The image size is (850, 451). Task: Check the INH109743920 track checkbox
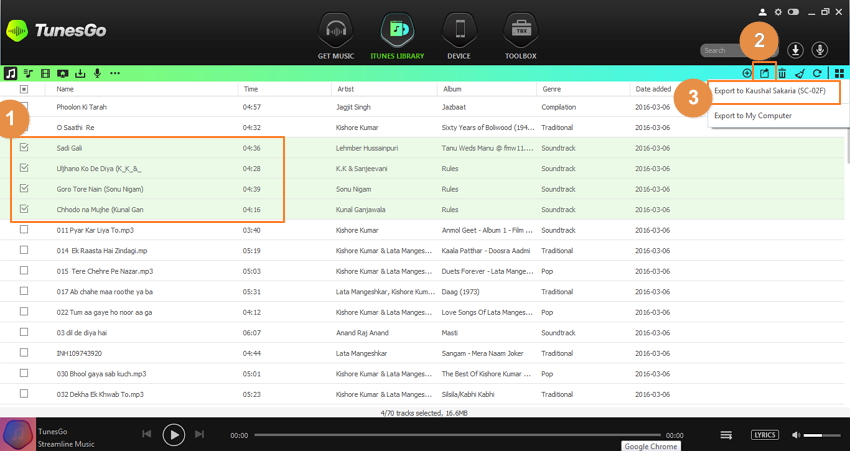pos(24,352)
